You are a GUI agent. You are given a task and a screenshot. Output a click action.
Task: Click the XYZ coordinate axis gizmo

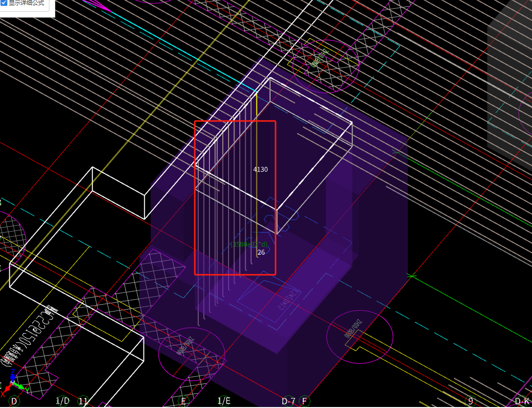coord(12,384)
